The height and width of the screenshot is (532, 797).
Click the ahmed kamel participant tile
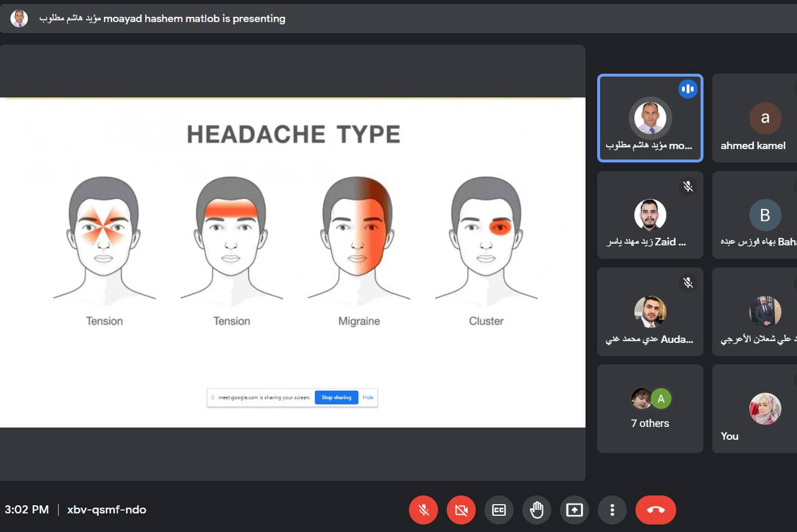(x=755, y=118)
